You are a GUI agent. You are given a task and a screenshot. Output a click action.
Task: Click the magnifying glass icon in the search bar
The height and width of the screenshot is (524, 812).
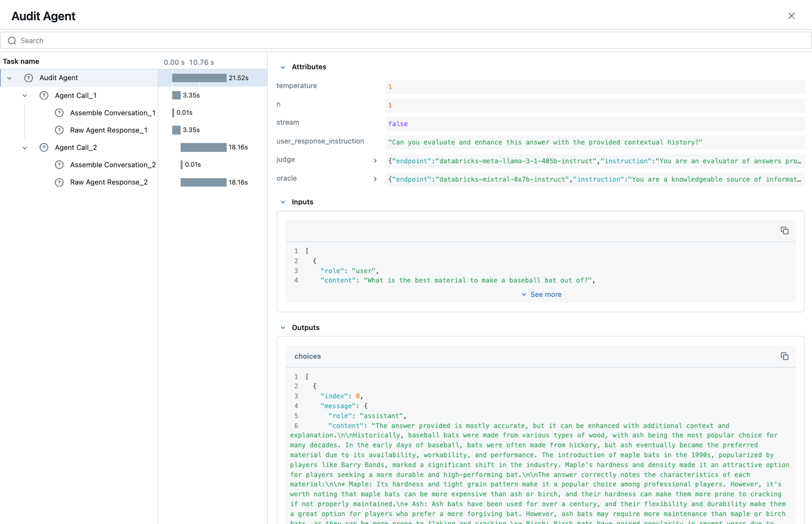[x=12, y=40]
